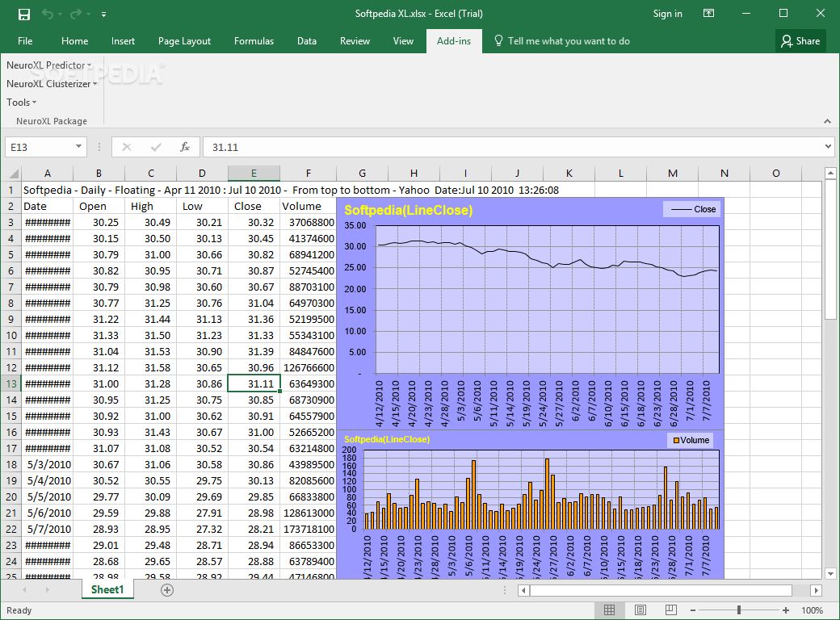Click the Softpedia(LineClose) top chart title

(408, 211)
